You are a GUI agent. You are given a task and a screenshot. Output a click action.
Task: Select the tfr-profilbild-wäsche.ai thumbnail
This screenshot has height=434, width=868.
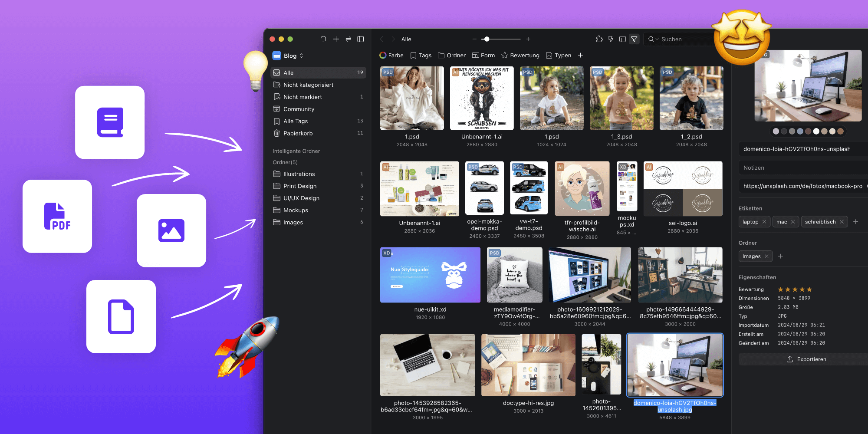point(582,189)
